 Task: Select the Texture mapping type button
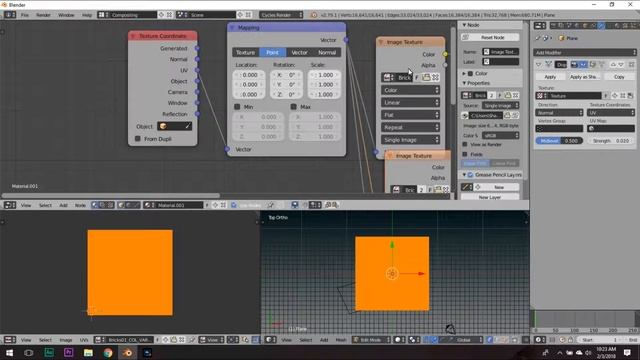[245, 53]
